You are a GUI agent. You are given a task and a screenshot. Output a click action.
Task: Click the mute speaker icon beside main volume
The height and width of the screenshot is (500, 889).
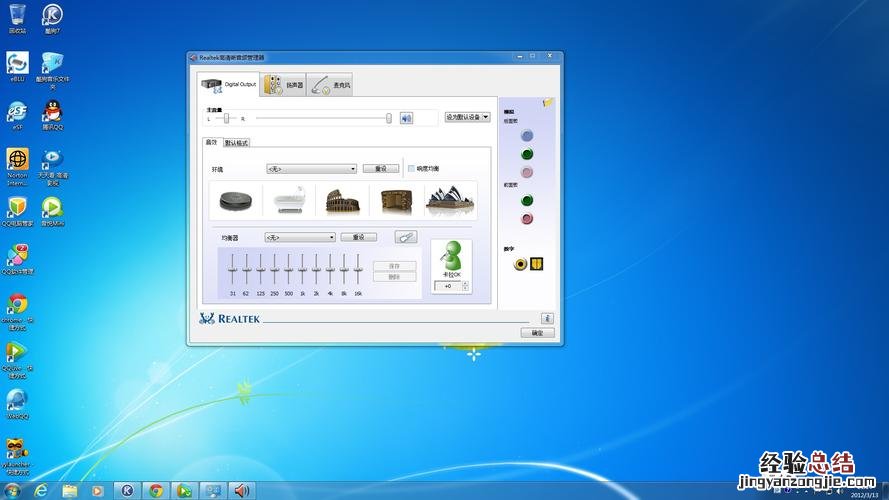[x=407, y=118]
